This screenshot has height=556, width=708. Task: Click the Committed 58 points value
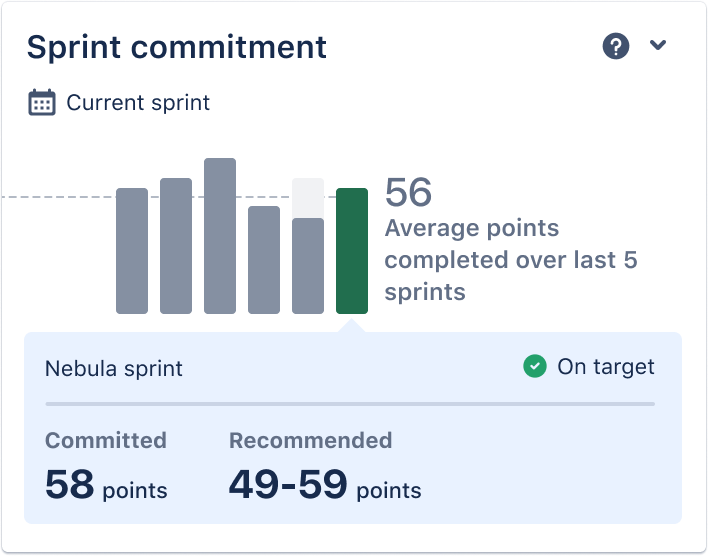106,485
